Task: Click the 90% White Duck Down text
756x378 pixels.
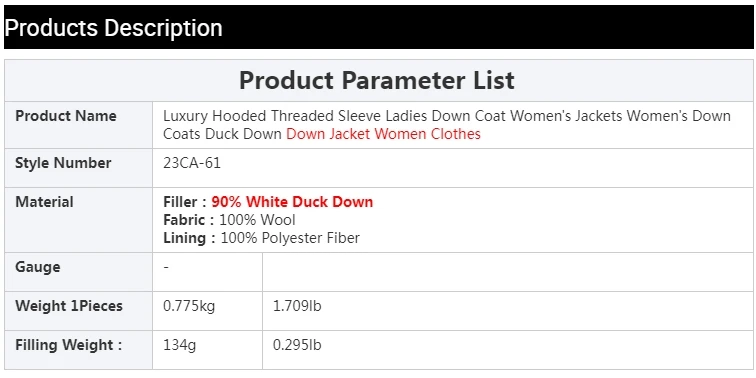Action: pos(292,202)
